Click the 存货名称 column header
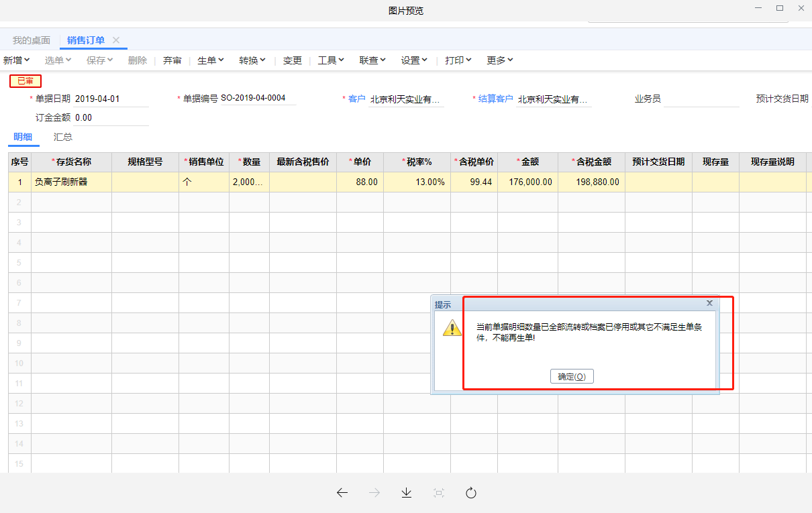Viewport: 812px width, 513px height. (x=71, y=162)
